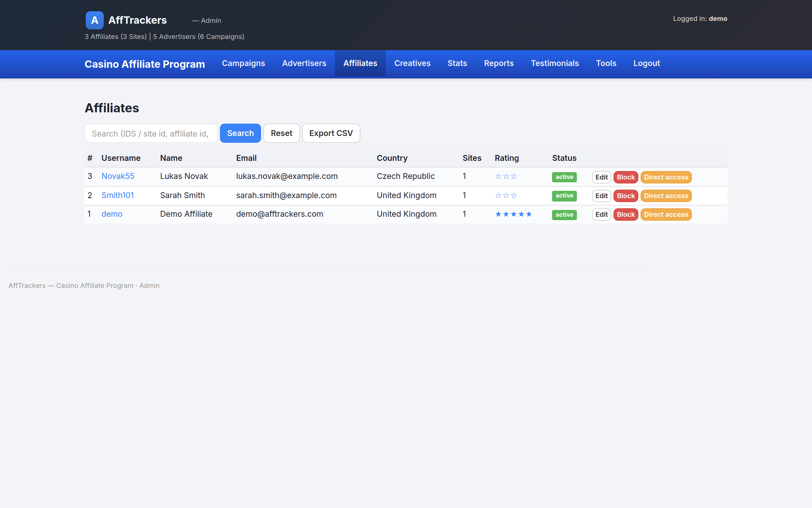Click the name Demo Affiliate
812x508 pixels.
(186, 214)
